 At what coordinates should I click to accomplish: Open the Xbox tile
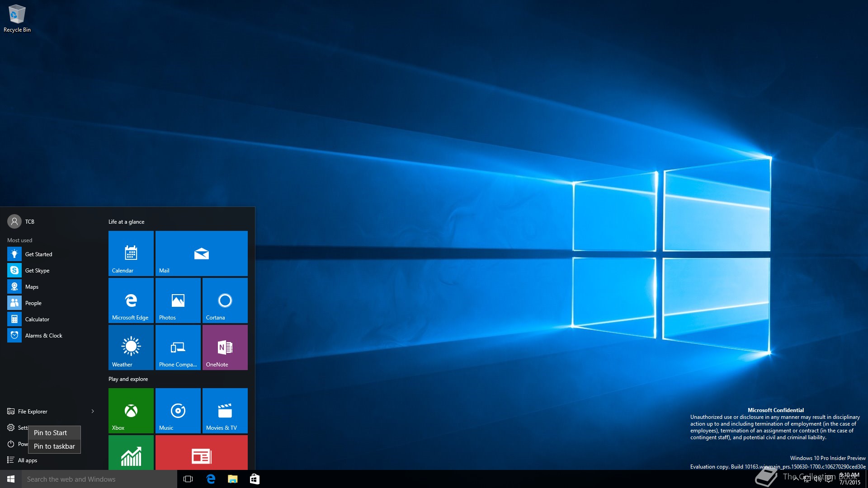click(x=131, y=411)
